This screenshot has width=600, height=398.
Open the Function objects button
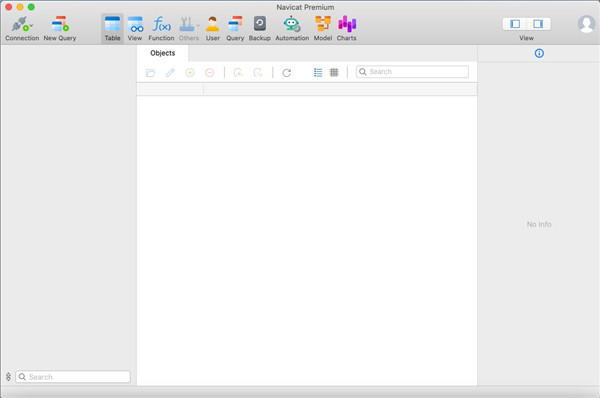(161, 29)
